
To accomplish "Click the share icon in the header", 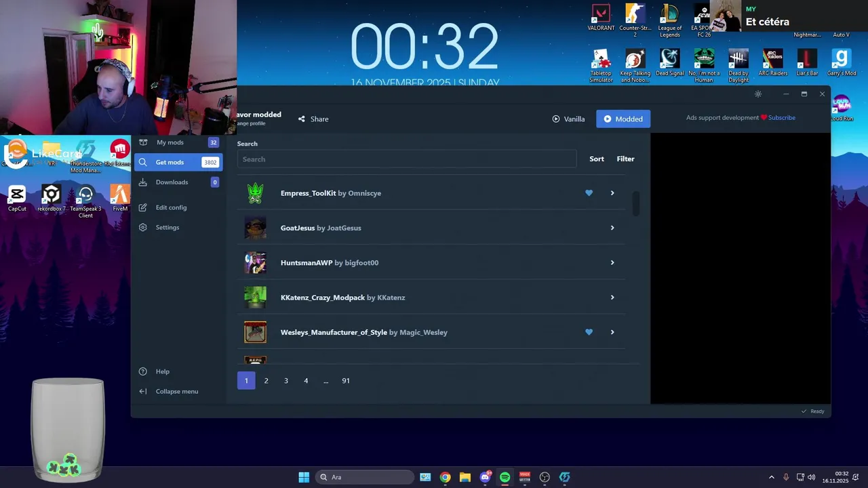I will pos(302,119).
